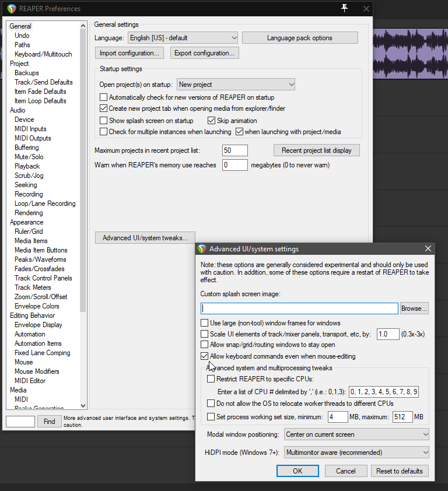Select the Project category
Screen dimensions: 448x491
[19, 64]
